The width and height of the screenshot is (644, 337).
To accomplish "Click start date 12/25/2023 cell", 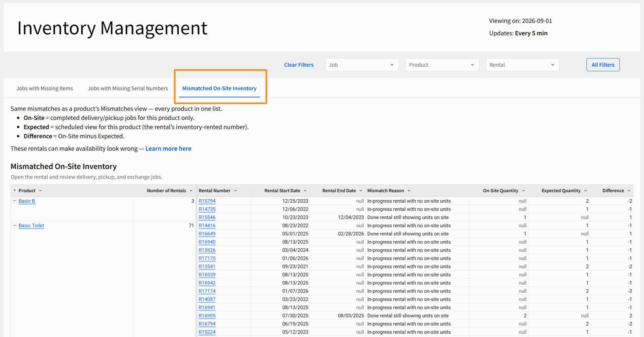I will (280, 201).
